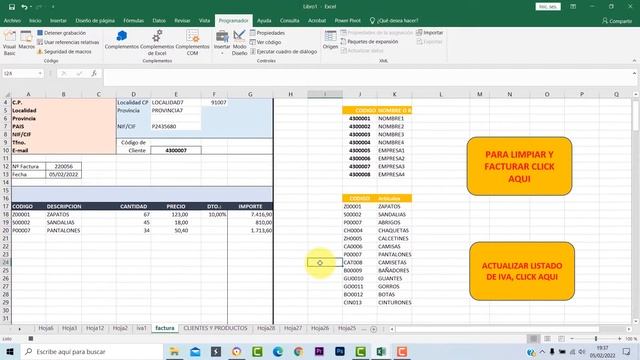
Task: Switch to the iva1 sheet tab
Action: pos(141,328)
